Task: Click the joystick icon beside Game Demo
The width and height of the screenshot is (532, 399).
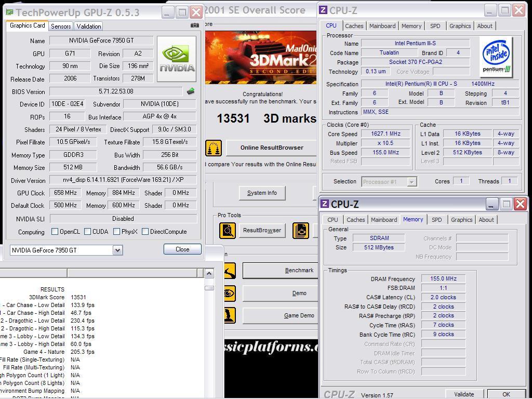Action: pos(230,315)
